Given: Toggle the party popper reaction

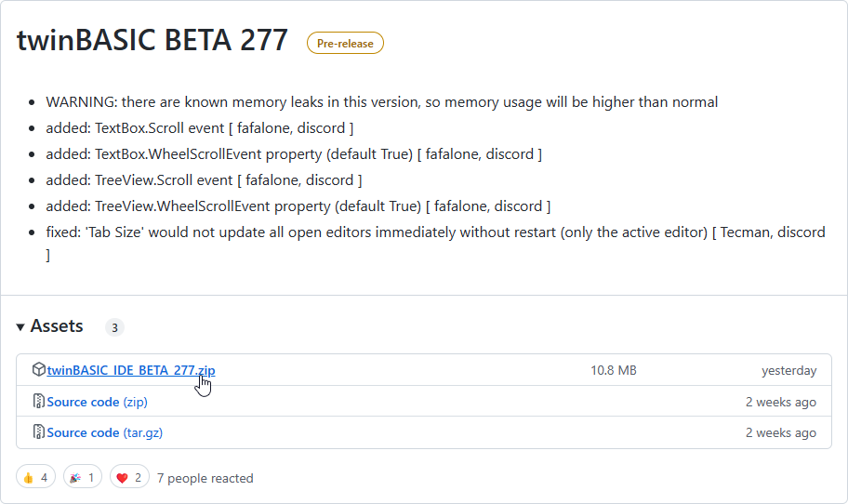Looking at the screenshot, I should 83,478.
